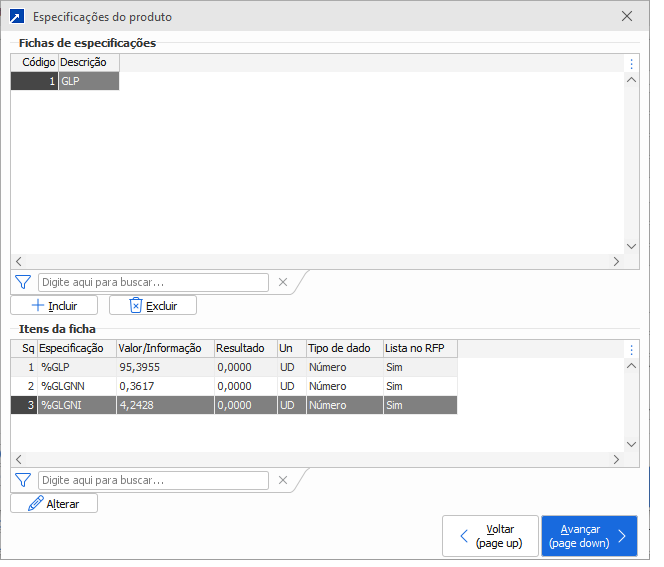Close the Especificações do produto window

point(627,17)
